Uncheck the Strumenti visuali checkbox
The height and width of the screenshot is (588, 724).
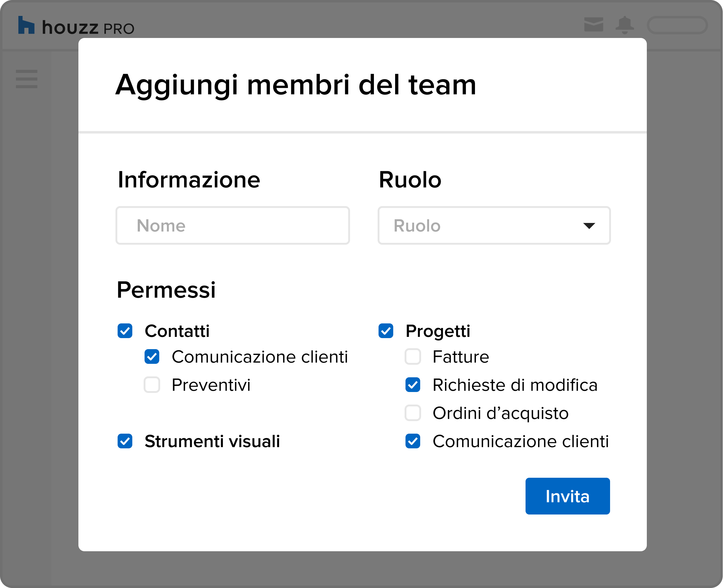[125, 441]
